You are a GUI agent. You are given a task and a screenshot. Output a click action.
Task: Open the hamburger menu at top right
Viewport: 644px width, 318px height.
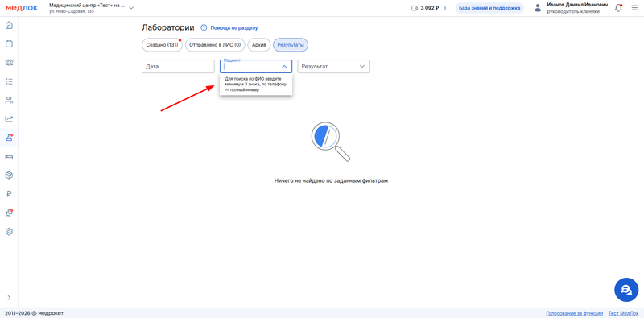(x=634, y=8)
